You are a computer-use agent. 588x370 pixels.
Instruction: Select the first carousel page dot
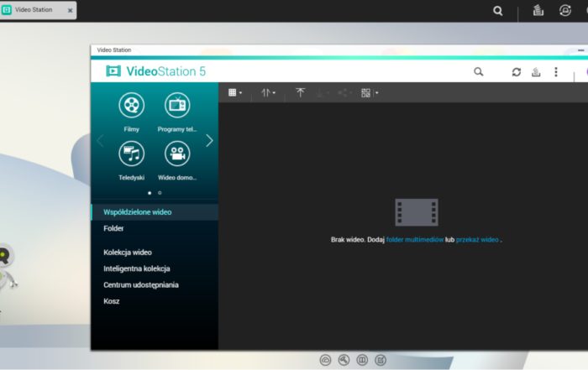point(150,193)
